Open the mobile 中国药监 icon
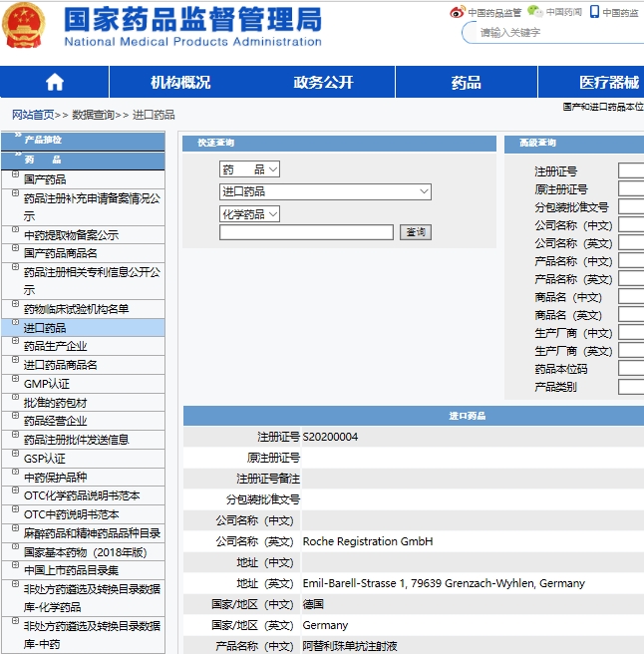This screenshot has width=644, height=654. coord(594,12)
